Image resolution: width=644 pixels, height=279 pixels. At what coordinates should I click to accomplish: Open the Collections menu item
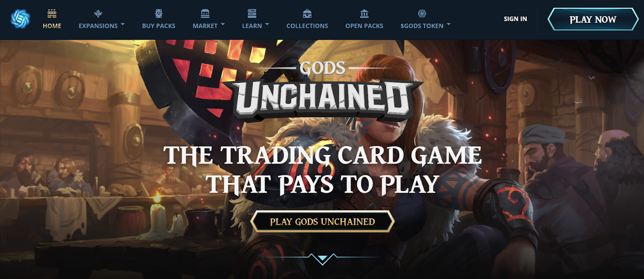coord(307,26)
